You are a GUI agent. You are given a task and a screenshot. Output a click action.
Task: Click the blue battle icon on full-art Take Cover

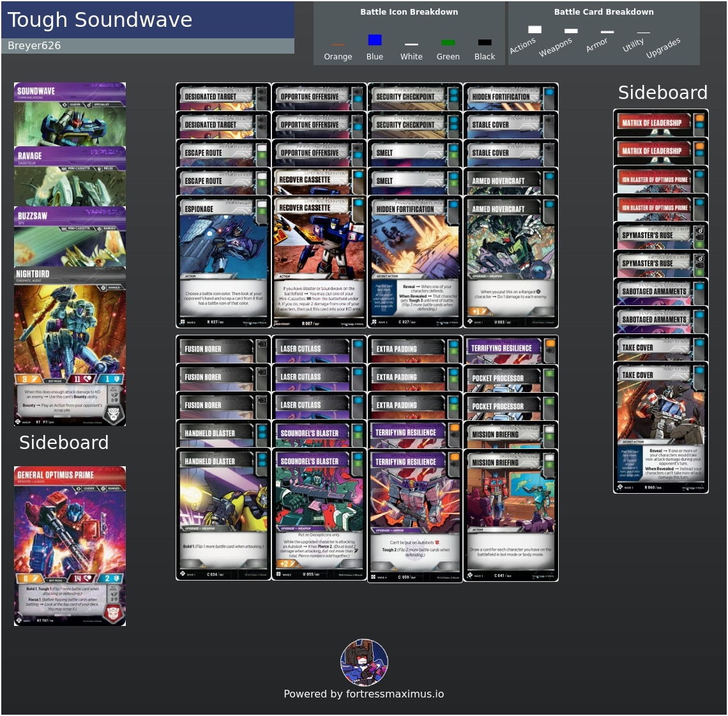[x=699, y=370]
